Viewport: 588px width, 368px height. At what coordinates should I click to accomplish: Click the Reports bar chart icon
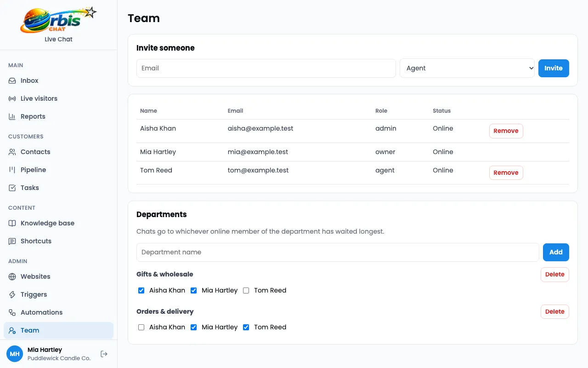coord(12,116)
